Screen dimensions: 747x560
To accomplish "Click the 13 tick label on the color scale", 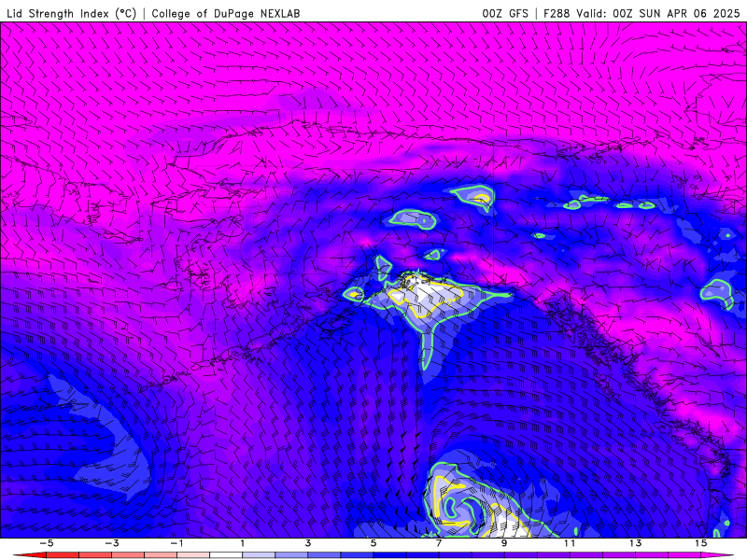I will tap(635, 543).
